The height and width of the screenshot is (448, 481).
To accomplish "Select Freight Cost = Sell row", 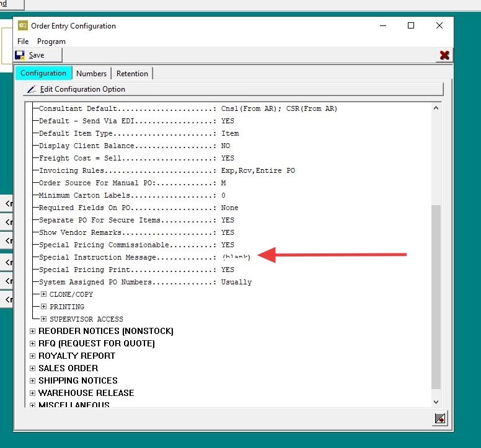I will 136,158.
